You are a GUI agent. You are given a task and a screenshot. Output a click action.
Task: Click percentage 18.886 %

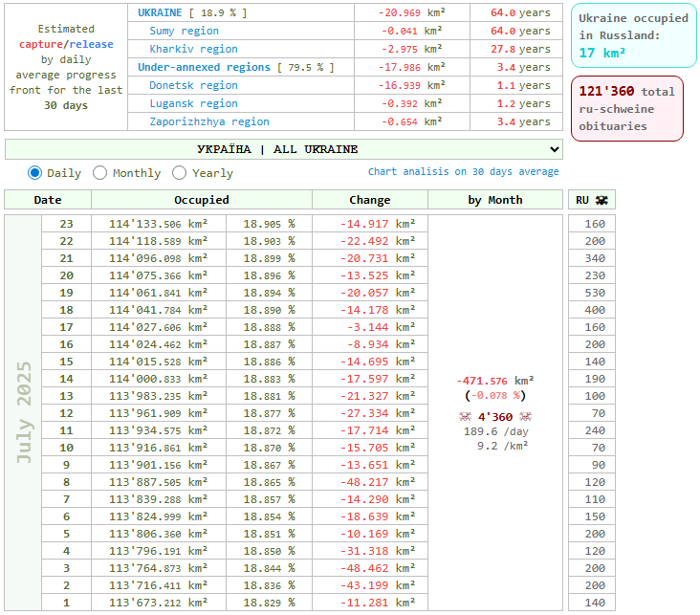269,362
